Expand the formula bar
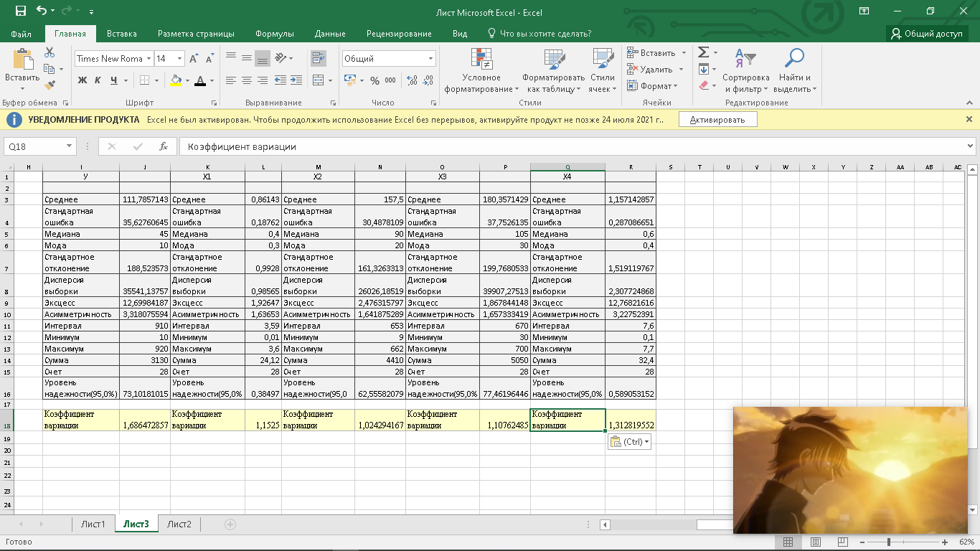The width and height of the screenshot is (980, 551). pos(971,146)
